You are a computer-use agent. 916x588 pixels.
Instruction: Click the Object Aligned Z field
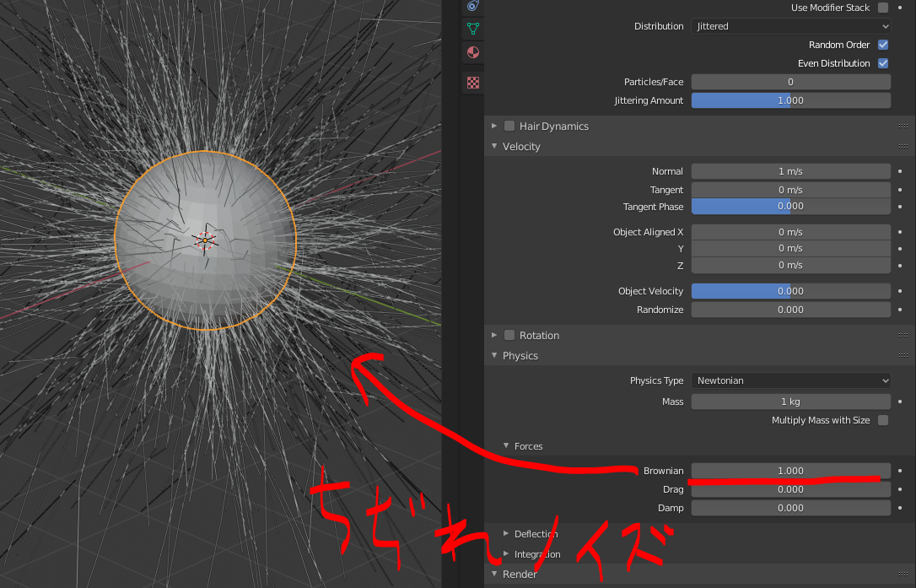click(x=791, y=266)
